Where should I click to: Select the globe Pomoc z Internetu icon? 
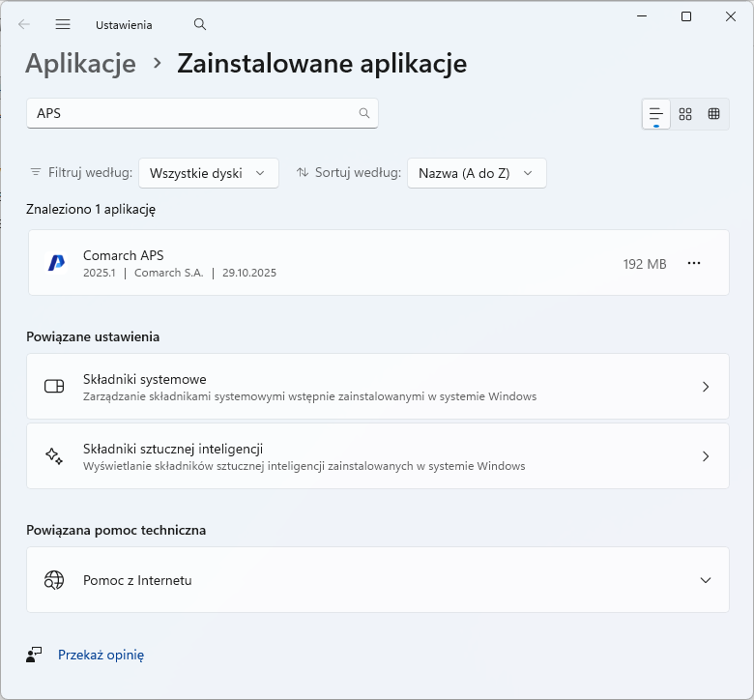(54, 580)
